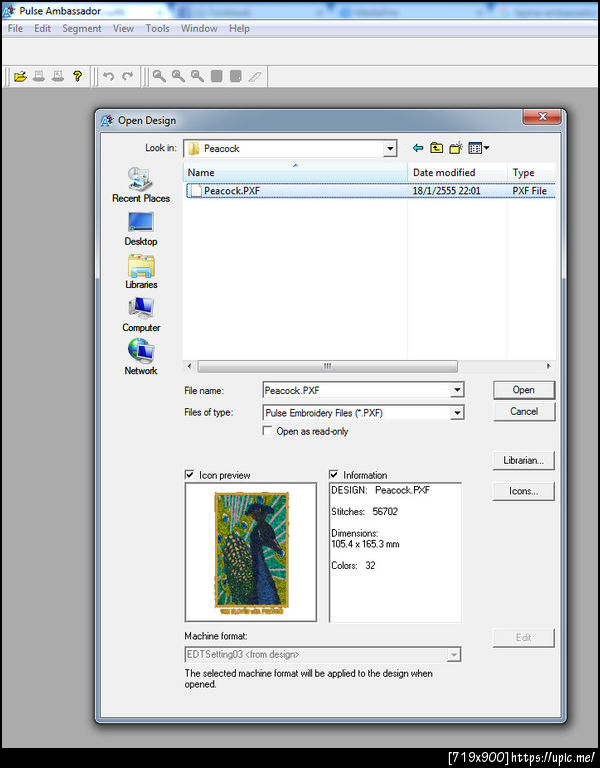Click the Undo toolbar icon
The width and height of the screenshot is (600, 768).
(108, 76)
